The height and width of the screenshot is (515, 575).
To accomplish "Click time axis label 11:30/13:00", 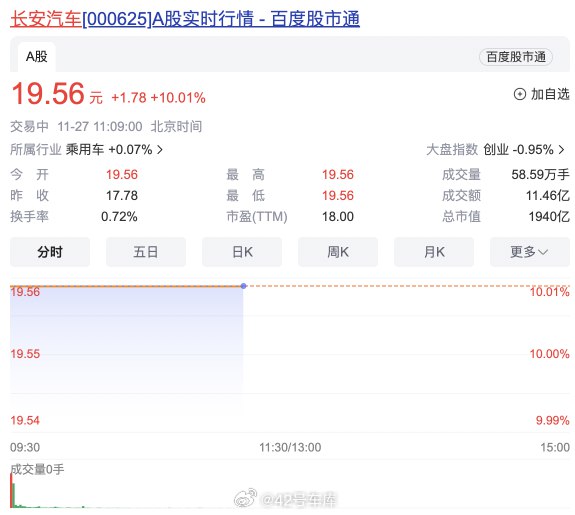I will click(290, 448).
